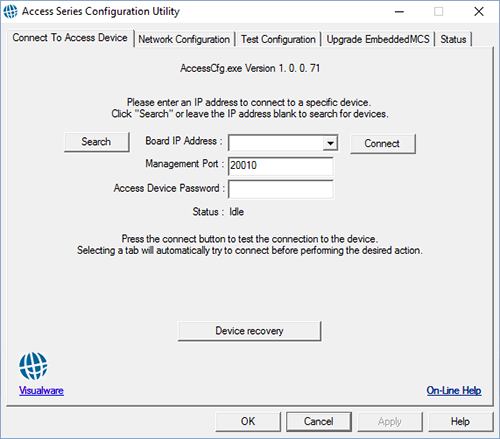Click the Device recovery button

click(x=249, y=331)
